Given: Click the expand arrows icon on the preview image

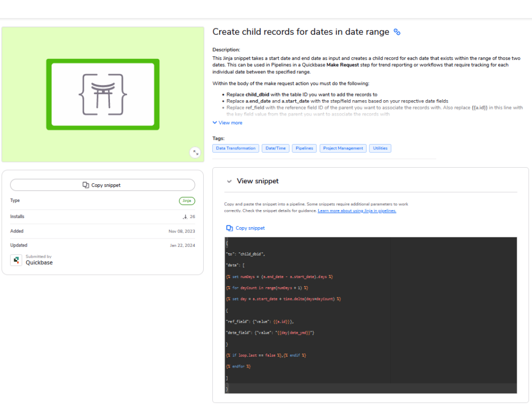Looking at the screenshot, I should click(195, 152).
